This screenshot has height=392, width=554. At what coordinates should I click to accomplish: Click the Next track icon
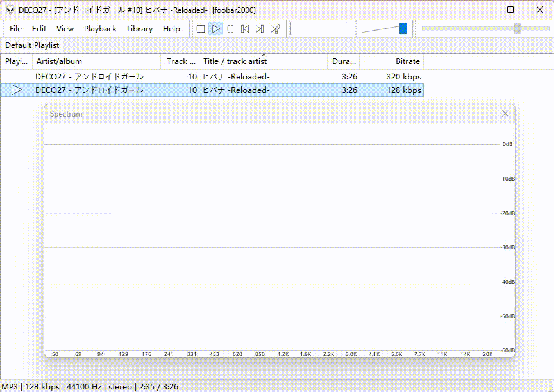[x=260, y=28]
